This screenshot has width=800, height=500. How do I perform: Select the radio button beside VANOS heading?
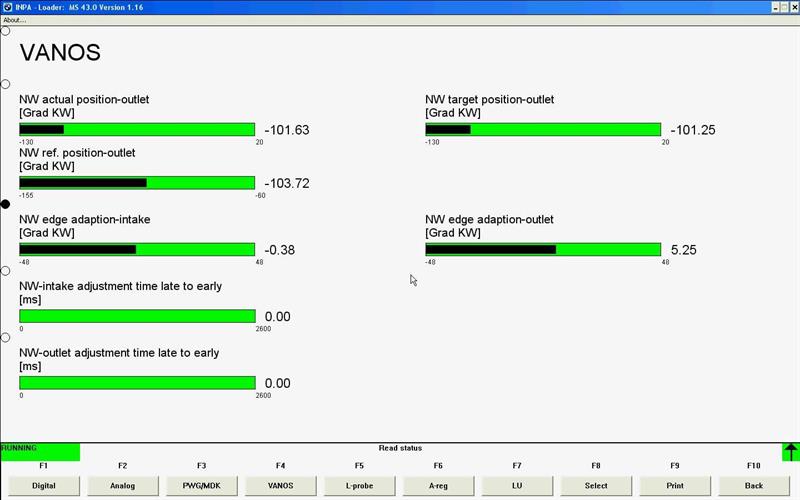tap(5, 31)
